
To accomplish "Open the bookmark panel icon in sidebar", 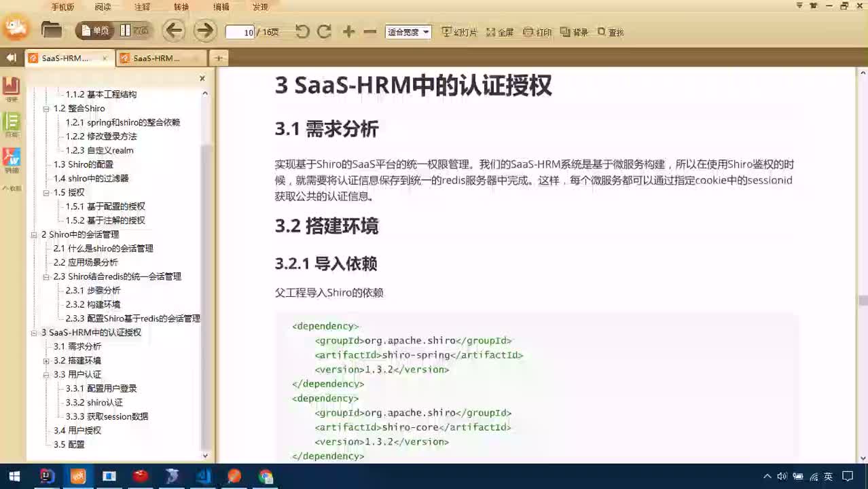I will pyautogui.click(x=12, y=88).
